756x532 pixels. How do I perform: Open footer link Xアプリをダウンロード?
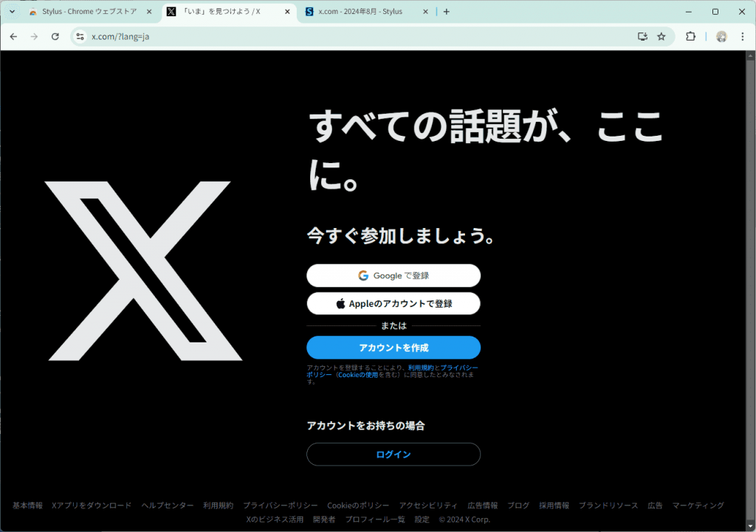[92, 505]
